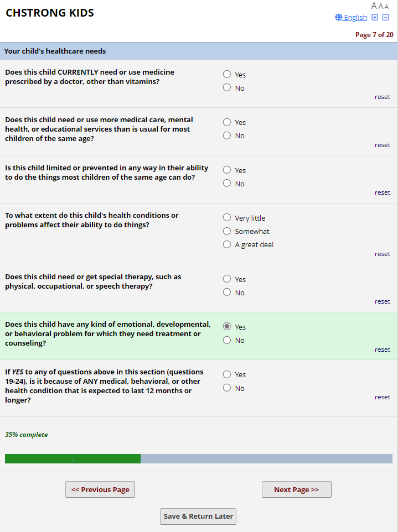Image resolution: width=398 pixels, height=532 pixels.
Task: Select Yes for currently prescribed medicine question
Action: point(227,74)
